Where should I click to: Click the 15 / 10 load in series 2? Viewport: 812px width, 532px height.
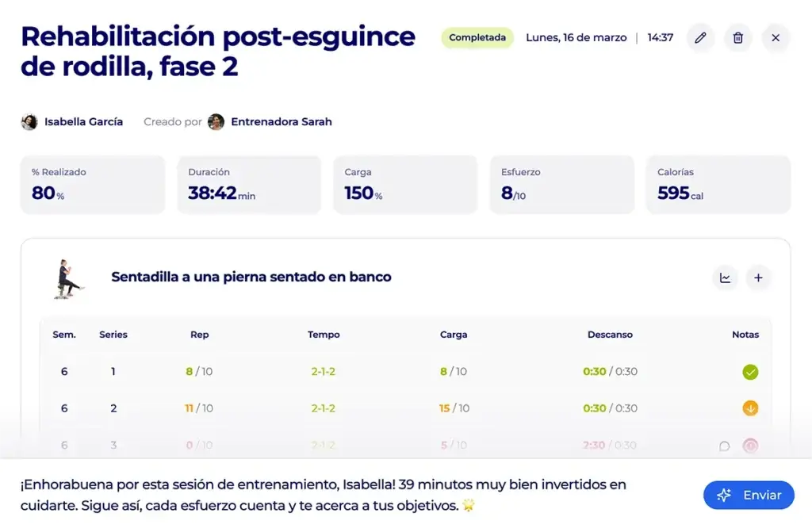[x=454, y=408]
